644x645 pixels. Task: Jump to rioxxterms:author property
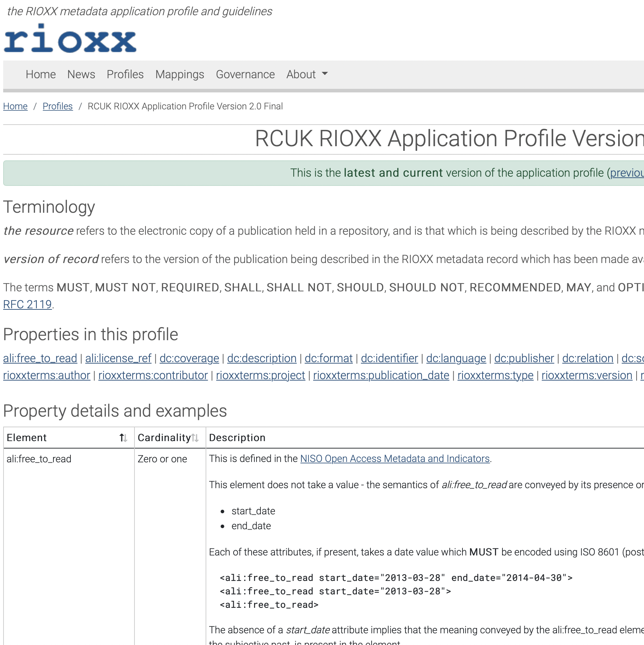tap(47, 375)
